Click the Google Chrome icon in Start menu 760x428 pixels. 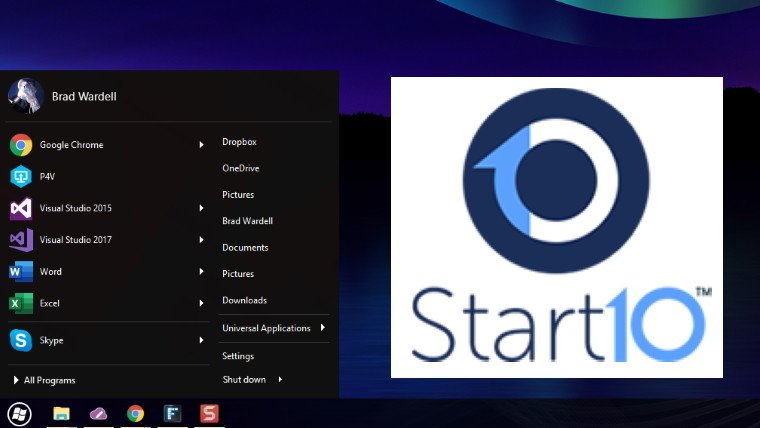click(x=21, y=144)
